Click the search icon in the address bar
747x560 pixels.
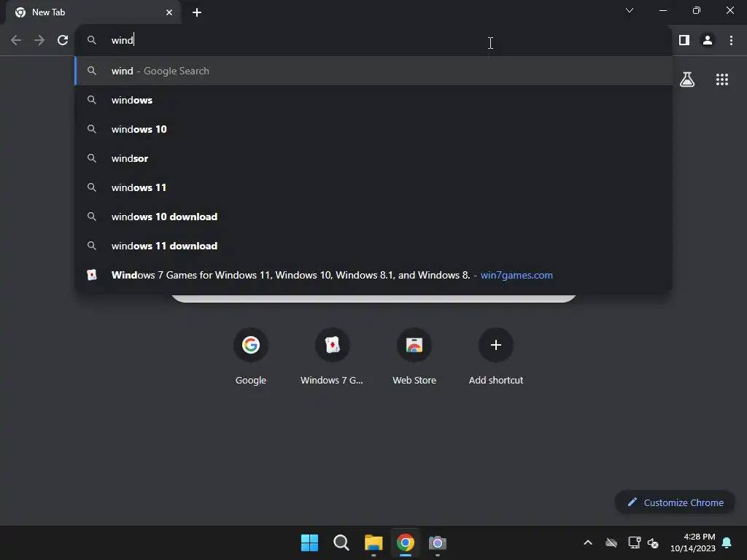pos(91,40)
